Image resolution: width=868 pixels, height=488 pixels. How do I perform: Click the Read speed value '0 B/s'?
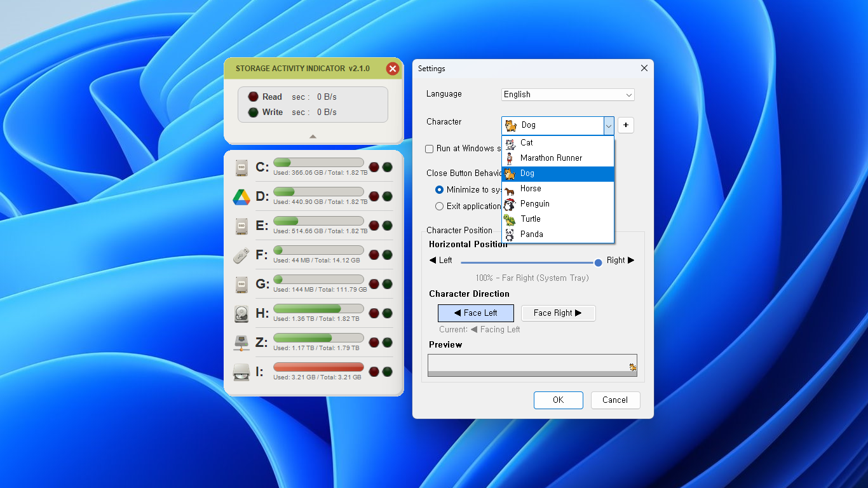tap(327, 97)
